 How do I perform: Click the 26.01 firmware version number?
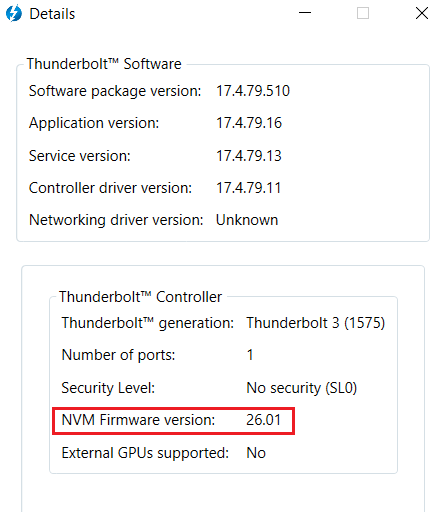pyautogui.click(x=263, y=420)
